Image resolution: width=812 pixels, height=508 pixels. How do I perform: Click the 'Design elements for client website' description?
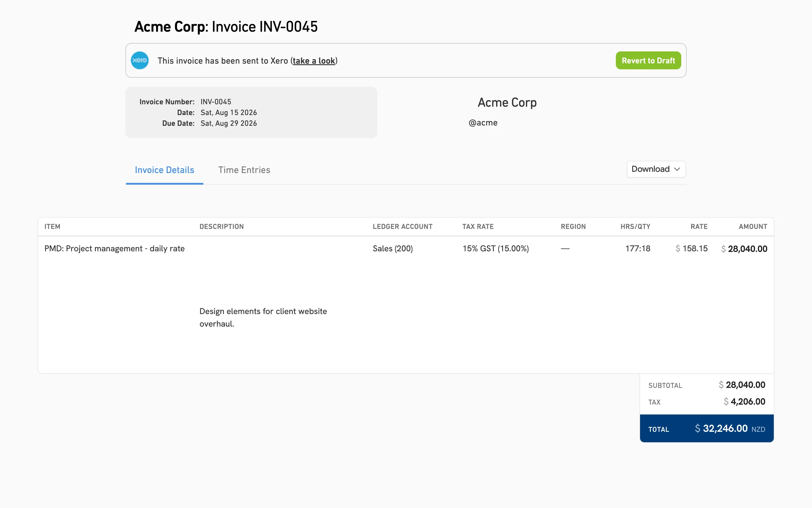263,317
